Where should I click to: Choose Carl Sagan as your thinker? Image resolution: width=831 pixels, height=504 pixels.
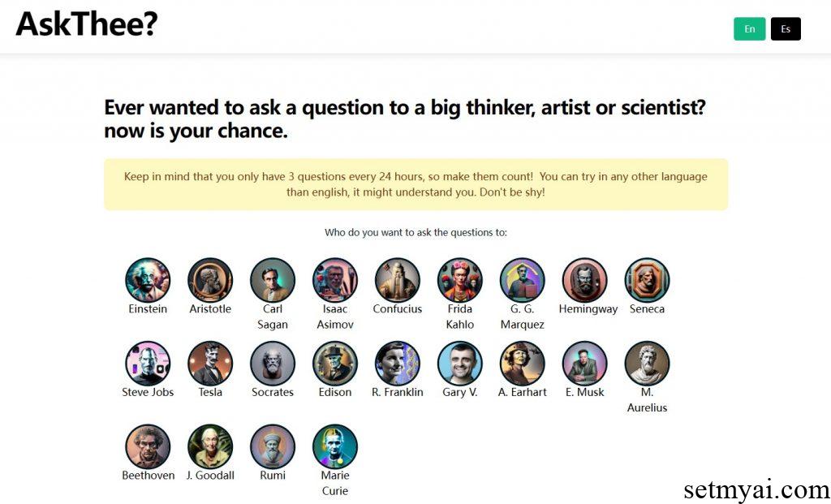272,278
